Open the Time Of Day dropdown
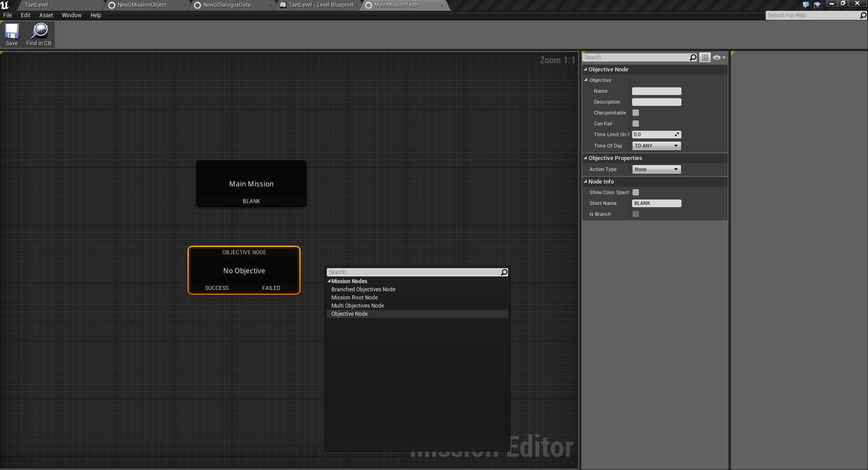Viewport: 868px width, 470px height. click(x=657, y=146)
